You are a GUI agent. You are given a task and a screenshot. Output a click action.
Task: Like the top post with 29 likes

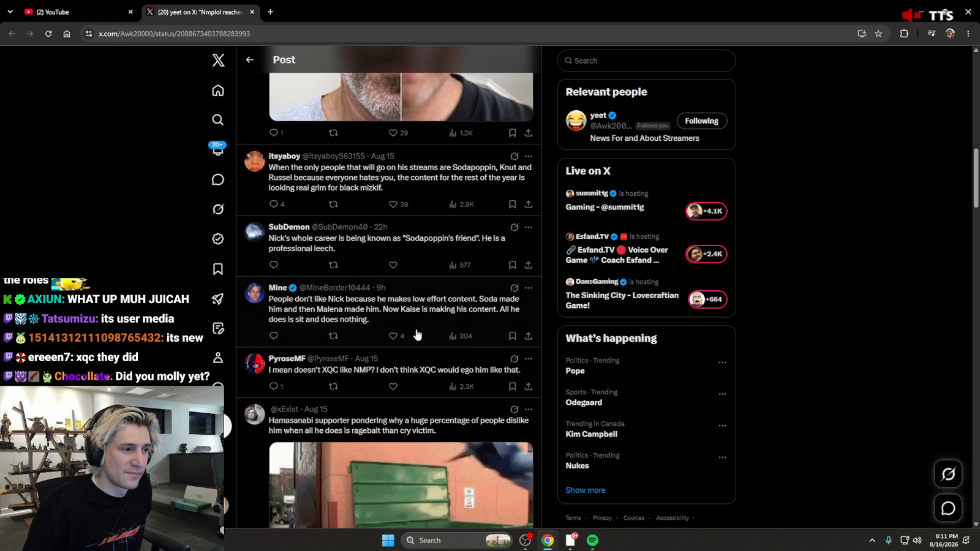[x=398, y=133]
